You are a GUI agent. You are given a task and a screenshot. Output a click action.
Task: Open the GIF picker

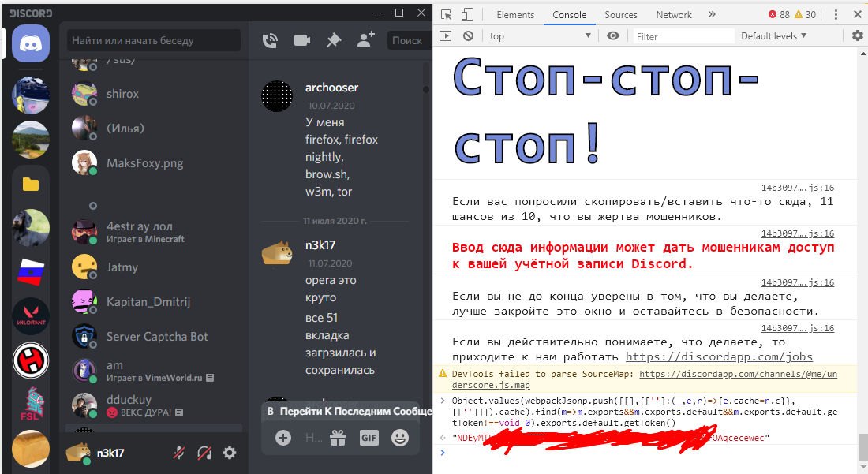(x=369, y=438)
